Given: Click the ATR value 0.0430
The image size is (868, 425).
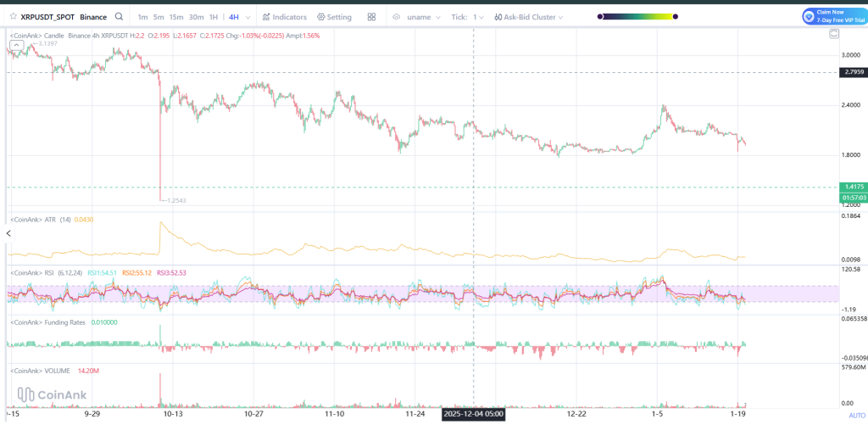Looking at the screenshot, I should click(84, 220).
